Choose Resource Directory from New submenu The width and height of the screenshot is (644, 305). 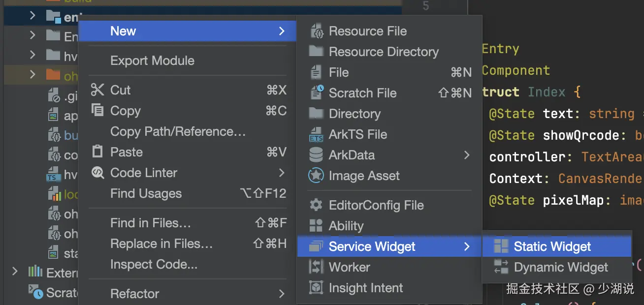point(384,52)
